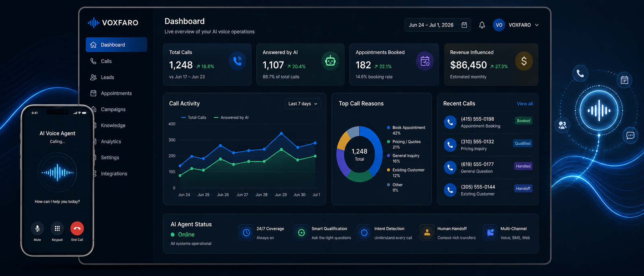
Task: Open the Keypad on the phone
Action: click(57, 229)
